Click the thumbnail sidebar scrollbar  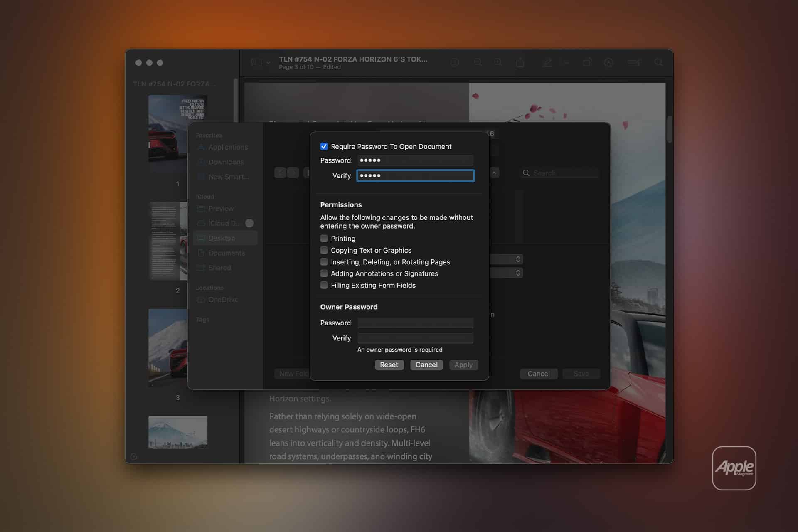236,100
